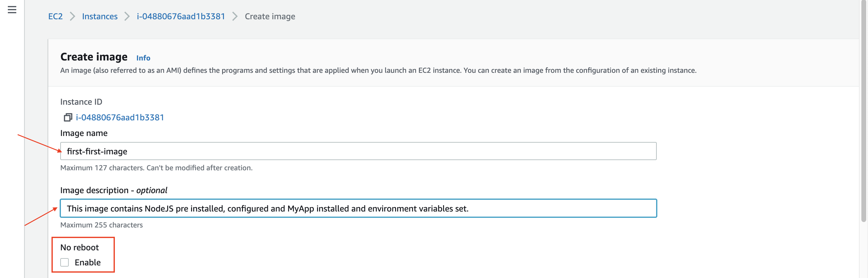Click the 'No reboot' label
Viewport: 868px width, 278px height.
(x=80, y=247)
